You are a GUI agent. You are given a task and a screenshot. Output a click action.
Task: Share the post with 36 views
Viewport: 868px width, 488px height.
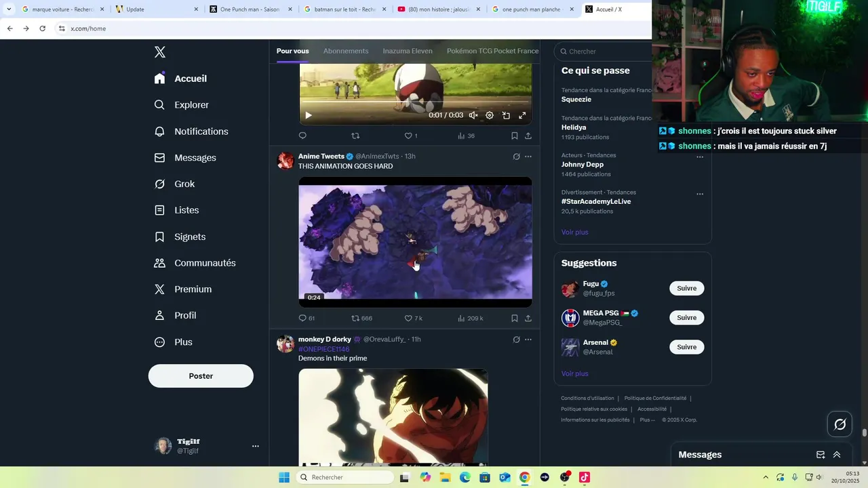pos(528,136)
